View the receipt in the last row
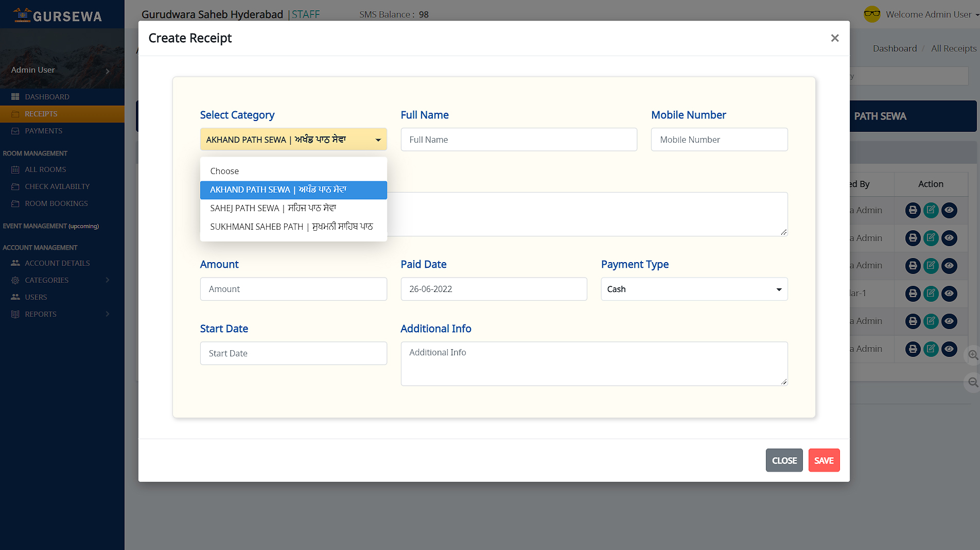 click(949, 349)
